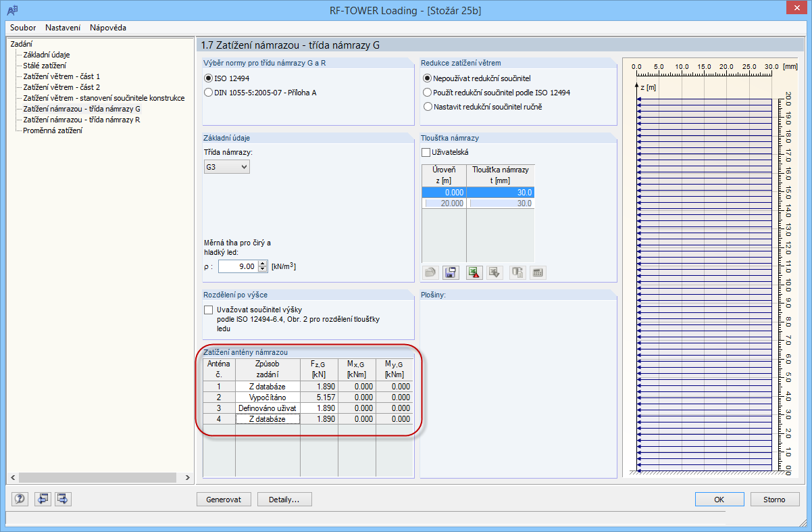The width and height of the screenshot is (812, 532).
Task: Open Třída námrazy G3 dropdown
Action: tap(227, 166)
